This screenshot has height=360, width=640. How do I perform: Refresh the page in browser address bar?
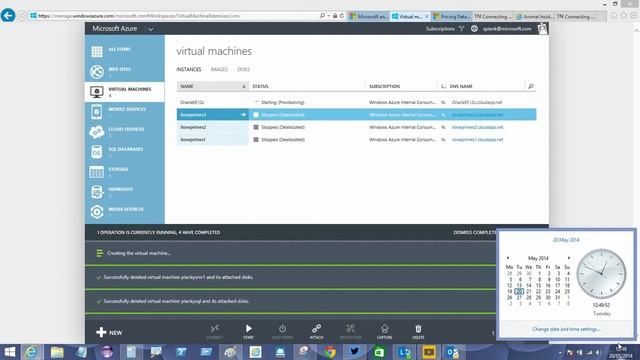pyautogui.click(x=342, y=16)
